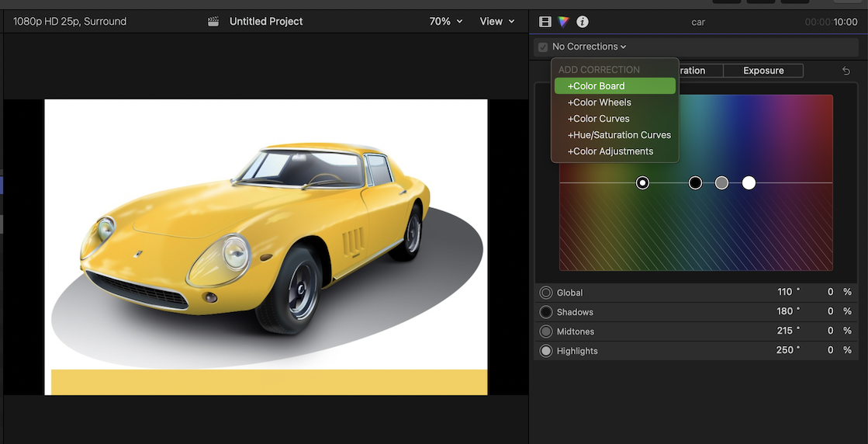Select the Highlights puck icon in list
Image resolution: width=868 pixels, height=444 pixels.
pos(546,351)
